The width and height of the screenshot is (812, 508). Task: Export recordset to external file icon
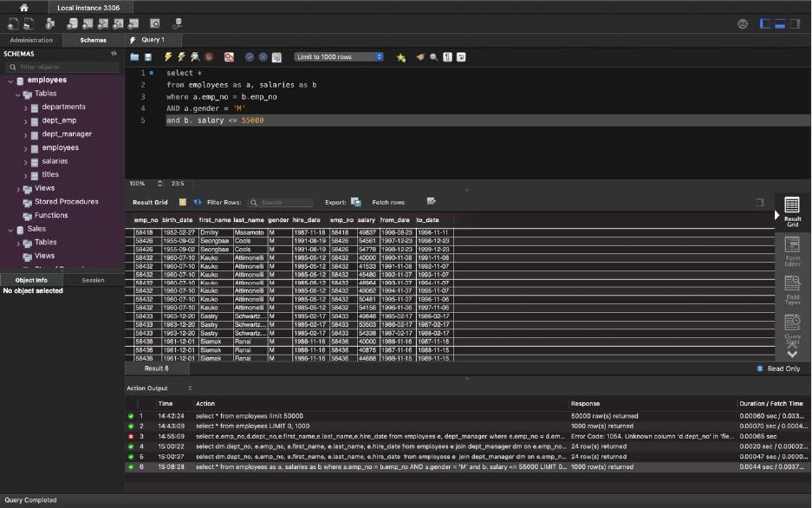356,202
